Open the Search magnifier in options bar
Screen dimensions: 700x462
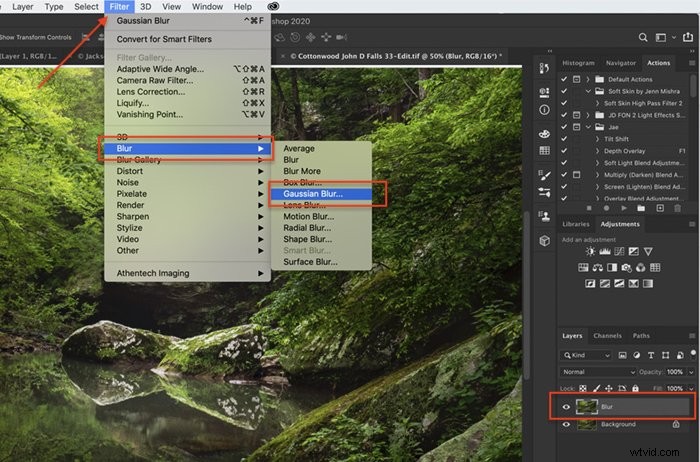pyautogui.click(x=643, y=37)
